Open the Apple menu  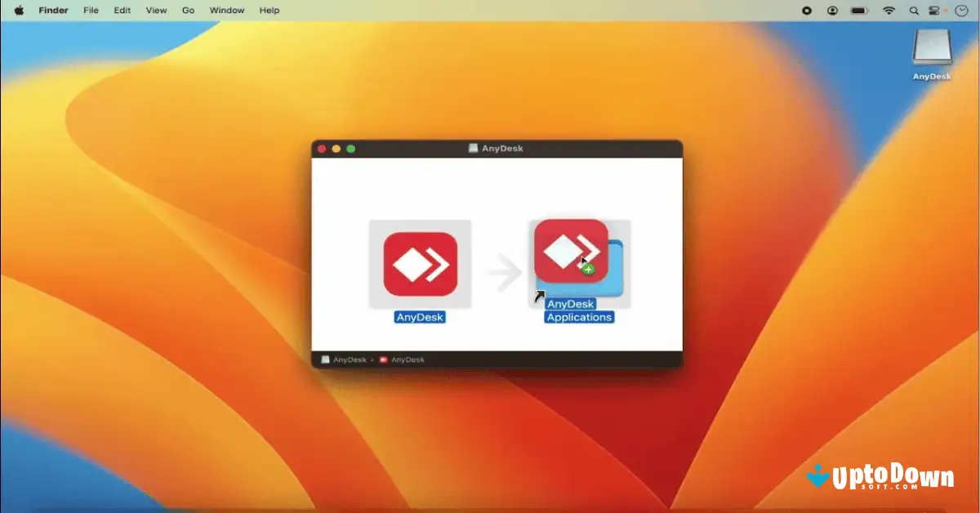click(x=20, y=10)
